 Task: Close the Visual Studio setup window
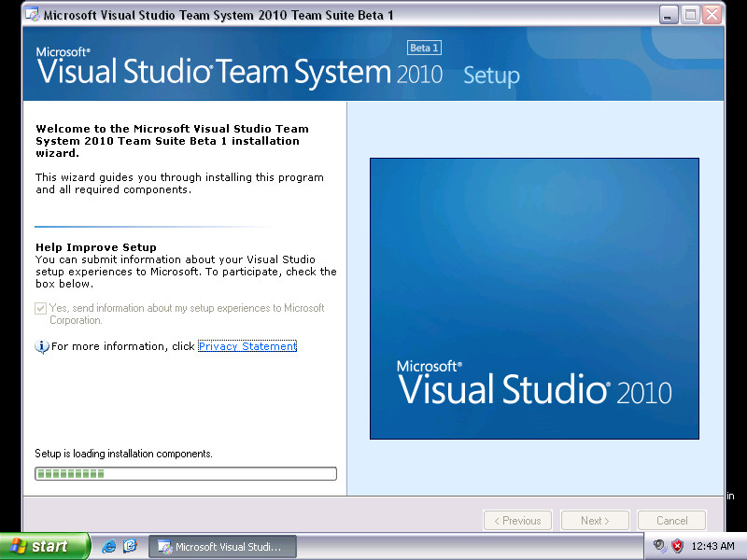712,15
